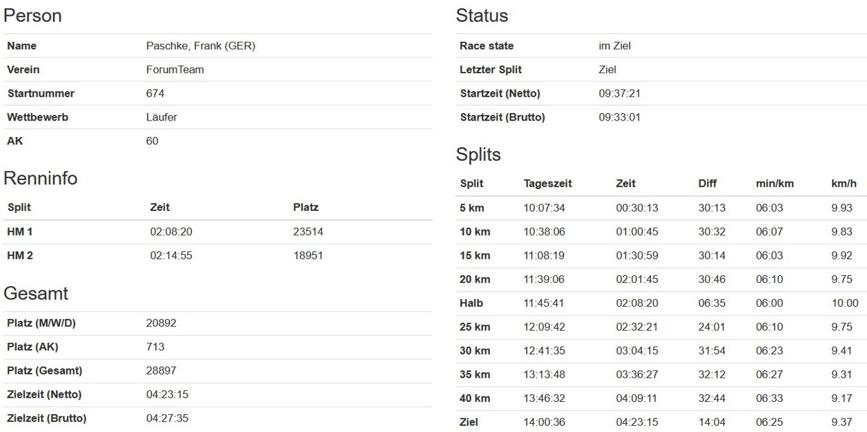This screenshot has width=867, height=432.
Task: Click the Letzter Split value Ziel
Action: (607, 70)
